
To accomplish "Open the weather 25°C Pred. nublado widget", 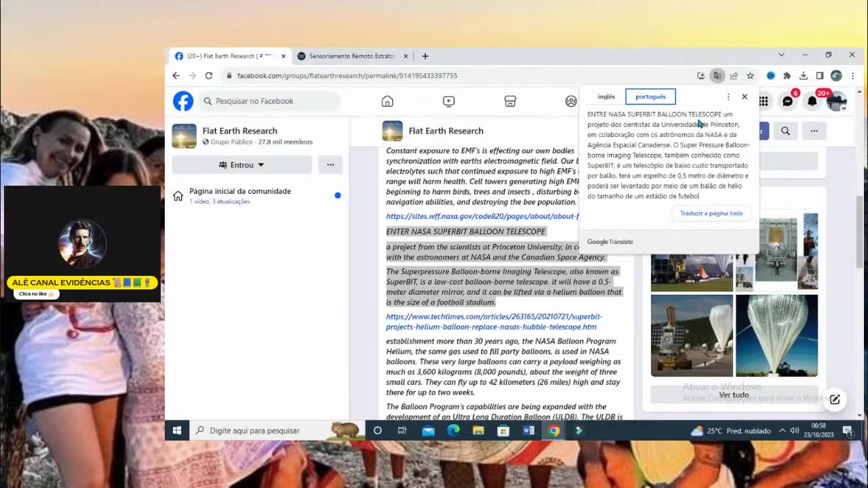I will (x=732, y=430).
